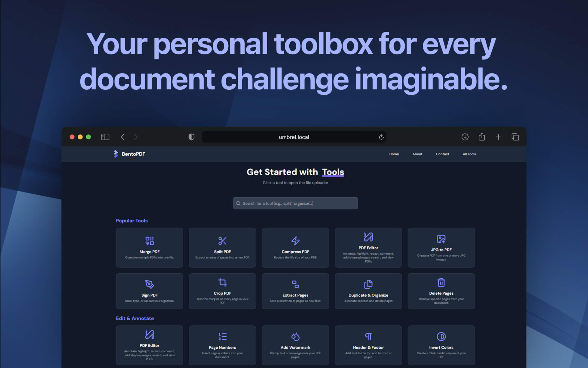Select the Duplicate & Organize tool
This screenshot has height=368, width=588.
(x=368, y=291)
